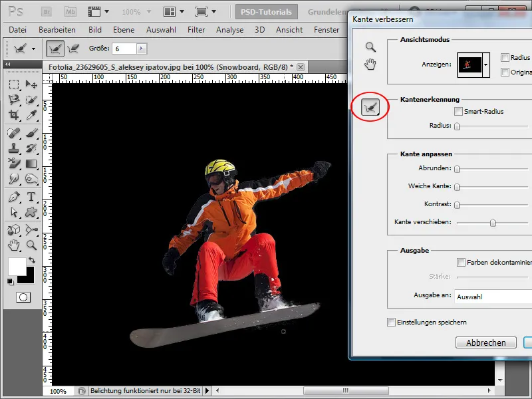Select the Healing Brush tool
532x399 pixels.
[x=14, y=132]
